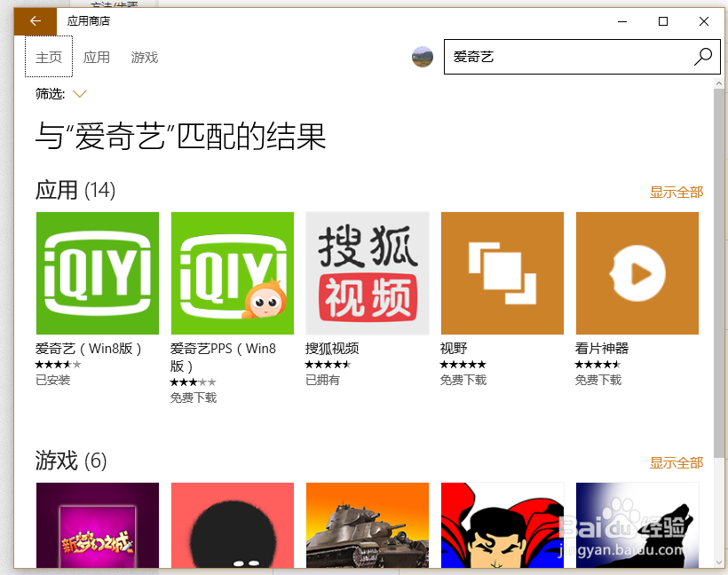This screenshot has height=575, width=728.
Task: Show all games via 显示全部 link
Action: (677, 462)
